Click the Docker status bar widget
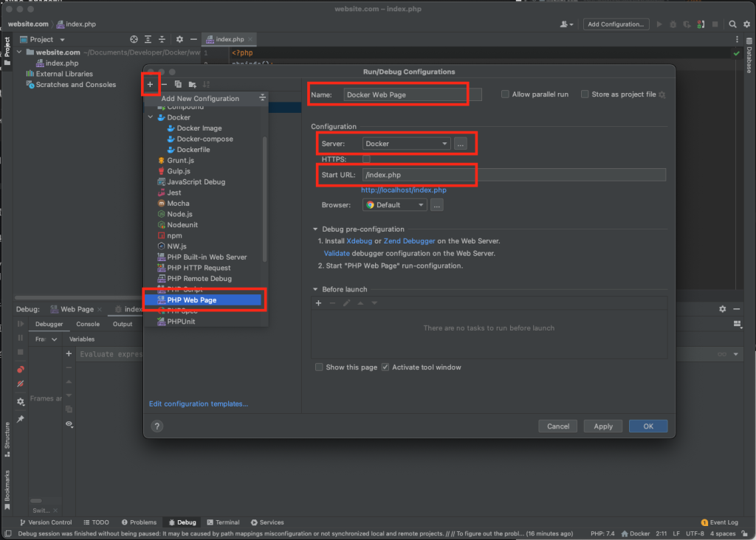Viewport: 756px width, 540px height. pyautogui.click(x=636, y=534)
